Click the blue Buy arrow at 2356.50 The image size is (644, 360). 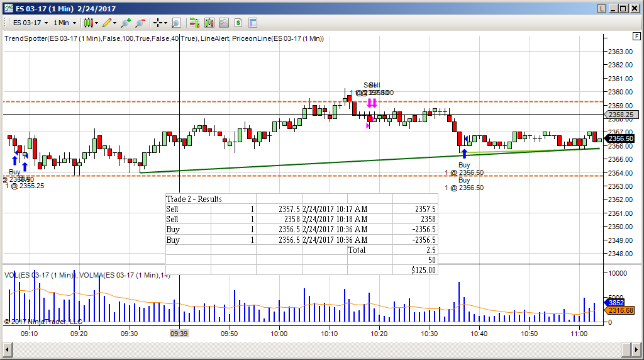click(x=464, y=154)
